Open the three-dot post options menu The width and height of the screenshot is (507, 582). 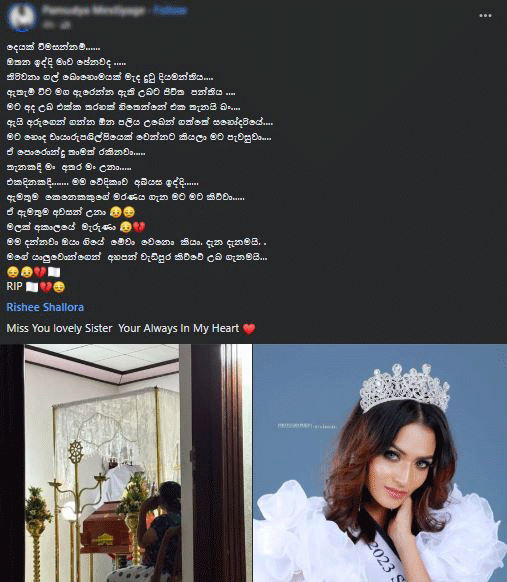(485, 16)
